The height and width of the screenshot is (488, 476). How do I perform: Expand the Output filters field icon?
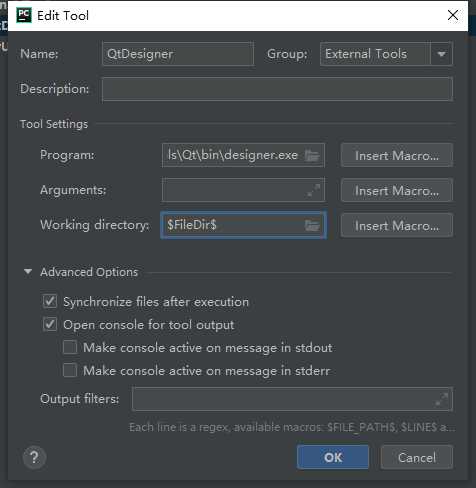[442, 399]
